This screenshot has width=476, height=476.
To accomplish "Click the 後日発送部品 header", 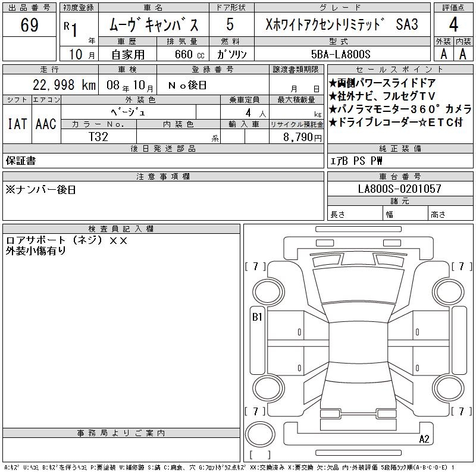I will [163, 148].
